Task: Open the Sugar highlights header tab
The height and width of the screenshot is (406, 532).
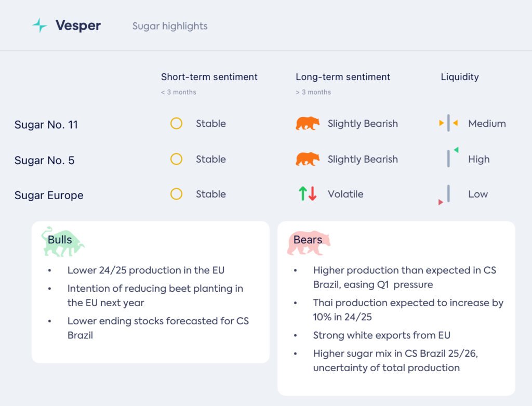Action: pos(170,26)
